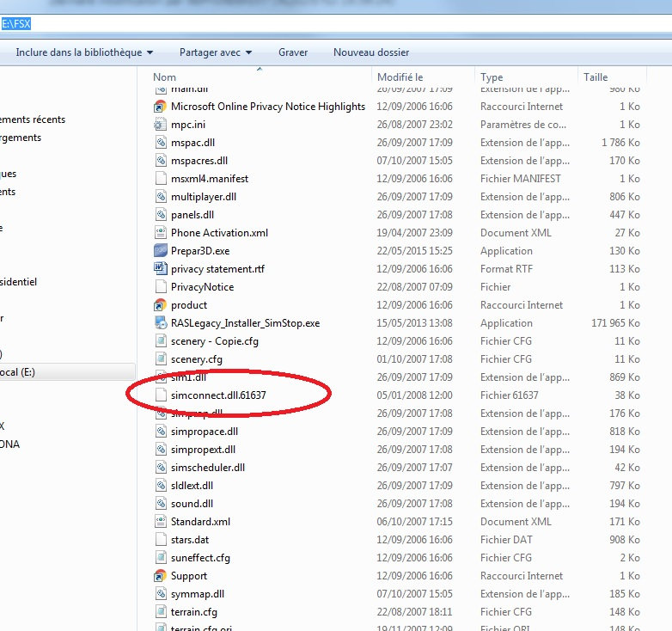Click the mspac.dll file icon
The height and width of the screenshot is (631, 672).
(x=161, y=143)
